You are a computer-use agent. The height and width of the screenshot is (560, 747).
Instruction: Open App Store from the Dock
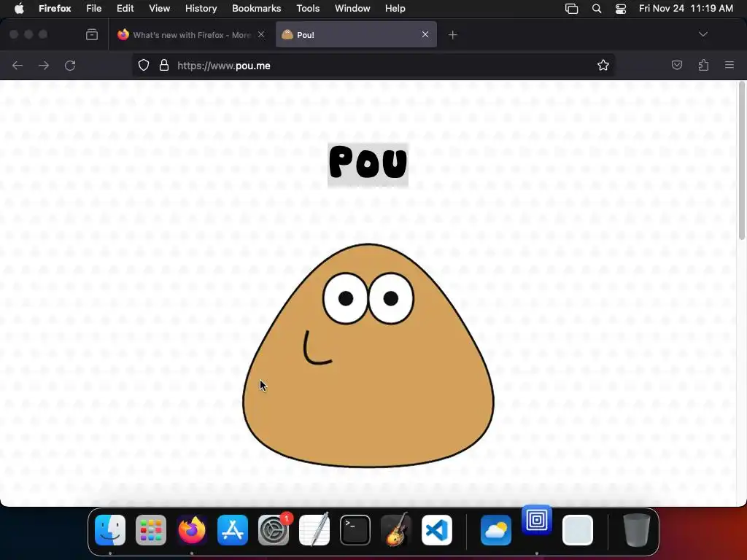click(233, 529)
